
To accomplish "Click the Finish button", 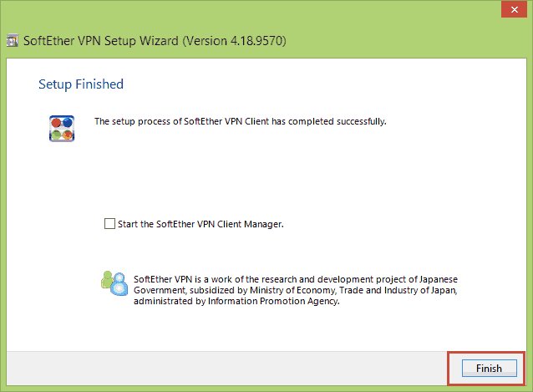I will (x=490, y=369).
